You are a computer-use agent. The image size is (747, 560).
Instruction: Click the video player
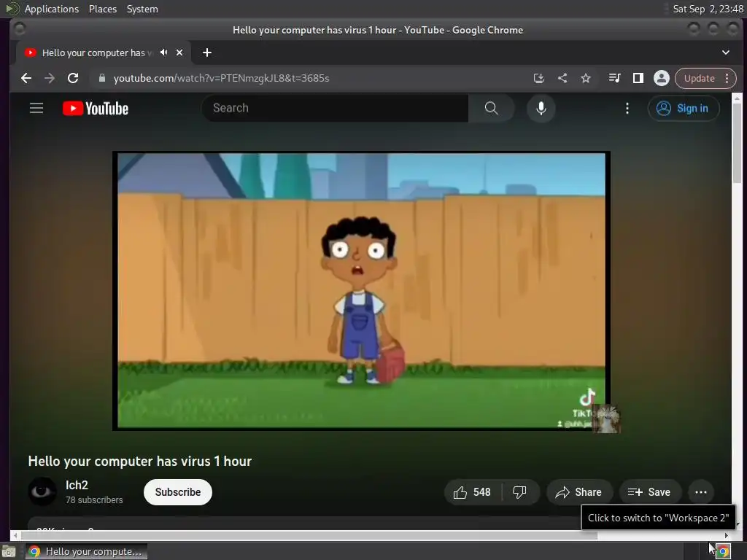(361, 290)
